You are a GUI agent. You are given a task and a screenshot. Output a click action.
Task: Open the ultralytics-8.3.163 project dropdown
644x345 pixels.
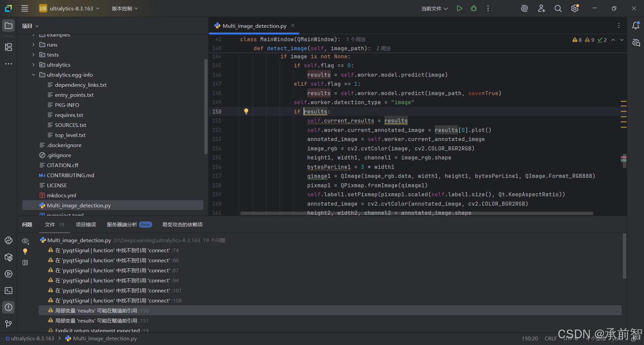[69, 8]
